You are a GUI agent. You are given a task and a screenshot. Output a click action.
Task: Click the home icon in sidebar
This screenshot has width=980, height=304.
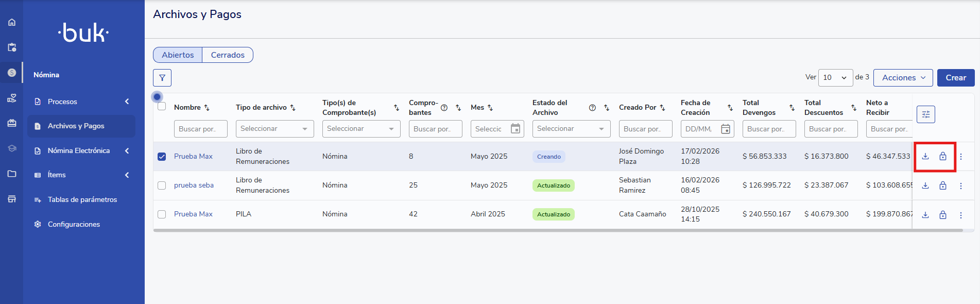(12, 22)
